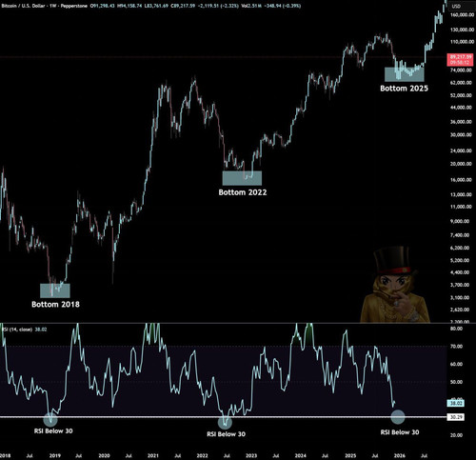Image resolution: width=476 pixels, height=460 pixels.
Task: Click the 7,400.00 price scale label
Action: tap(461, 235)
